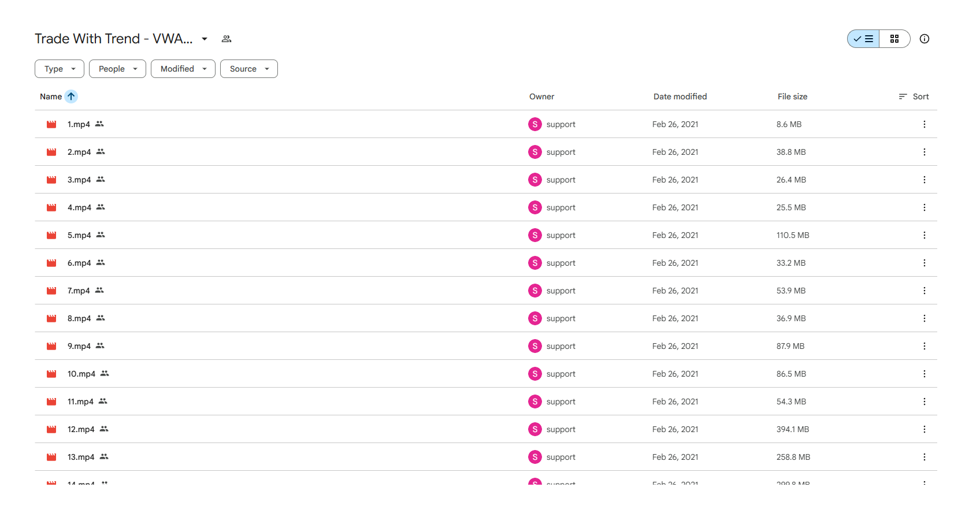Click the Name column header
Screen dimensions: 980x528
point(51,96)
